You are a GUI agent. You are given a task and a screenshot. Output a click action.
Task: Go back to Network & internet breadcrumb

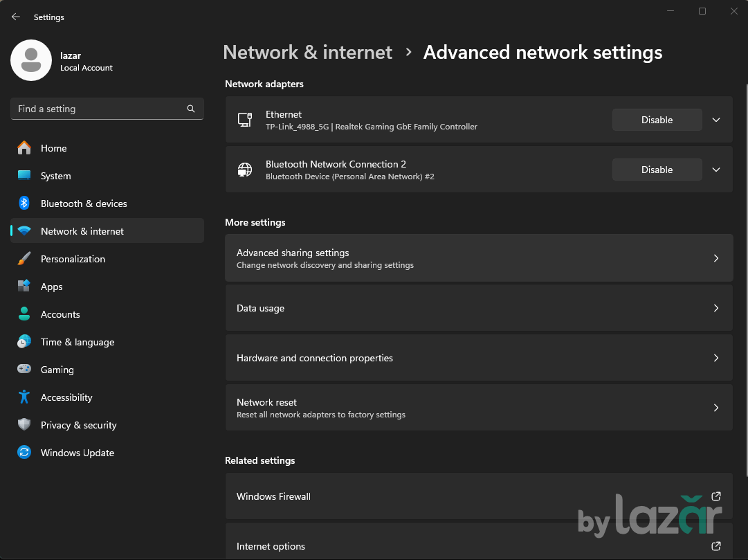pyautogui.click(x=307, y=53)
